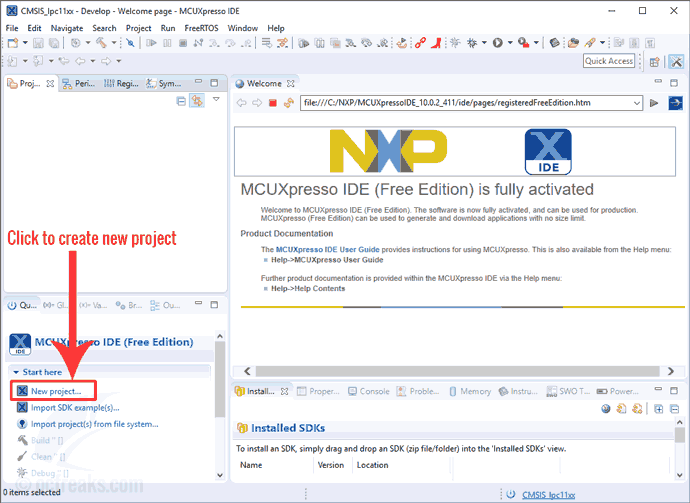Click the Expand All icon in Installed SDKs
690x503 pixels.
(658, 409)
